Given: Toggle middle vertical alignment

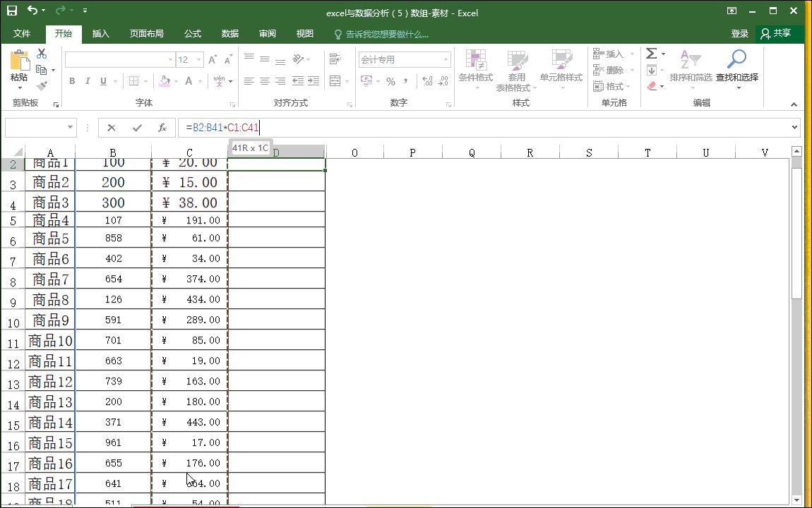Looking at the screenshot, I should pos(265,59).
